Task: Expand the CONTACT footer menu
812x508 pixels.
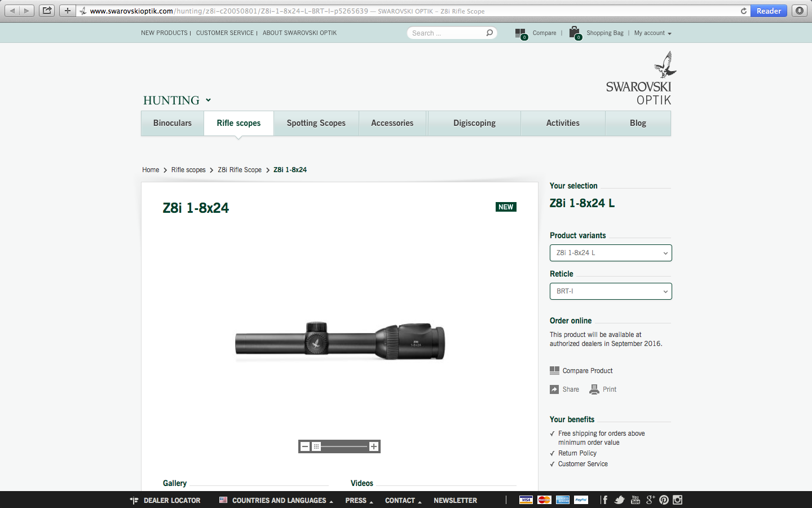Action: pos(403,500)
